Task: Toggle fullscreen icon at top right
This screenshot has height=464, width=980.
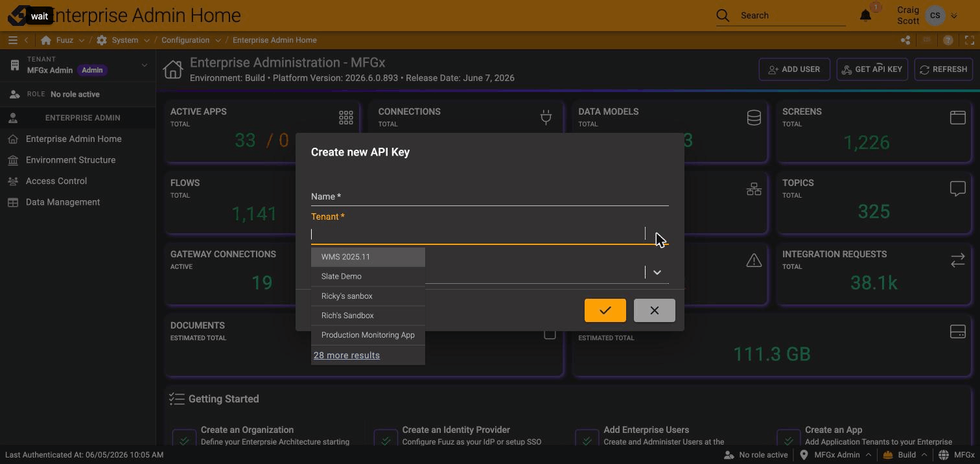Action: pos(970,40)
